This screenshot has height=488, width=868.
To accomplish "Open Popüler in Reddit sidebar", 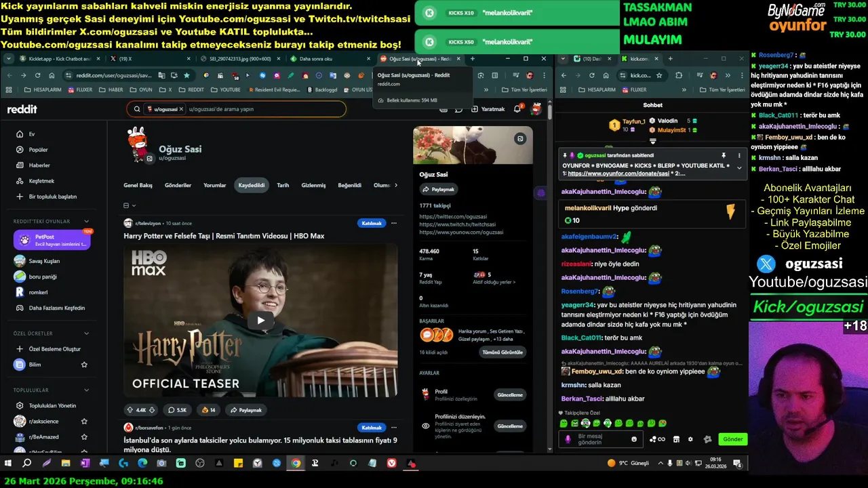I will click(x=54, y=150).
